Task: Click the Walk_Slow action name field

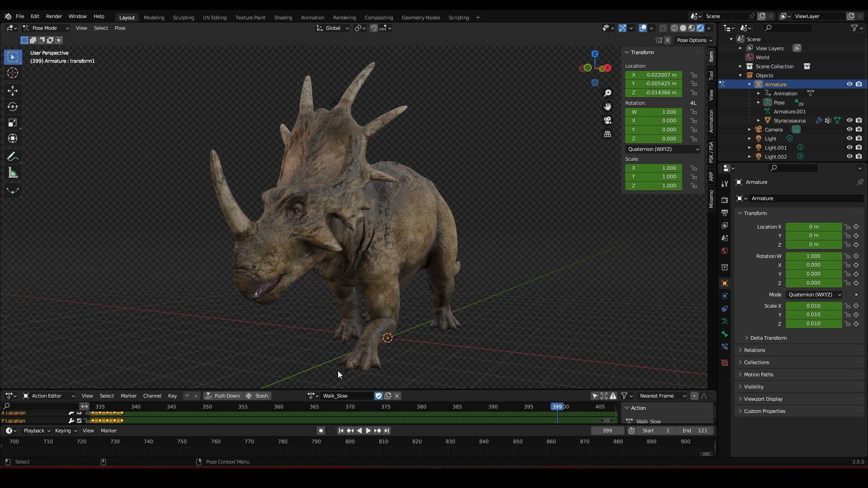Action: [346, 396]
